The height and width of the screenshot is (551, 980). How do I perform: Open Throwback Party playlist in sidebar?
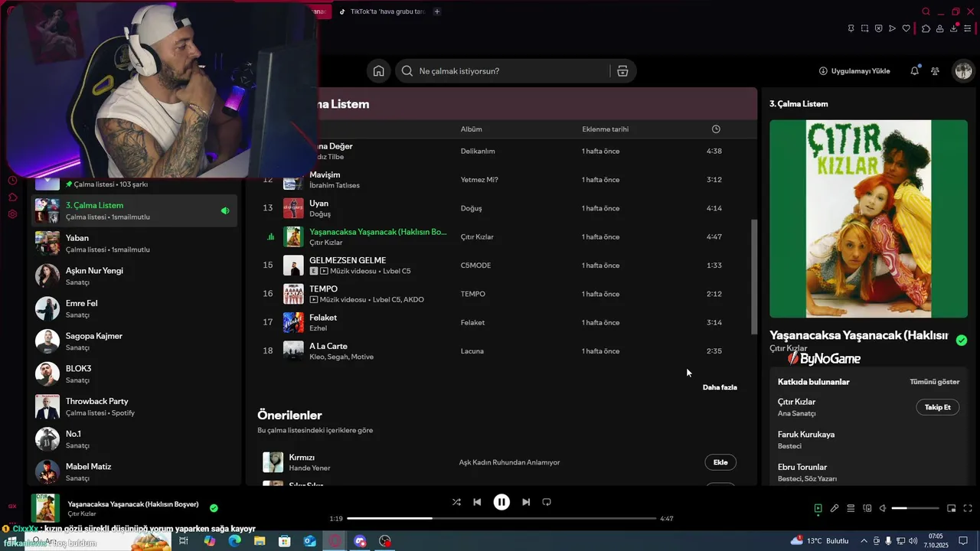pos(135,406)
